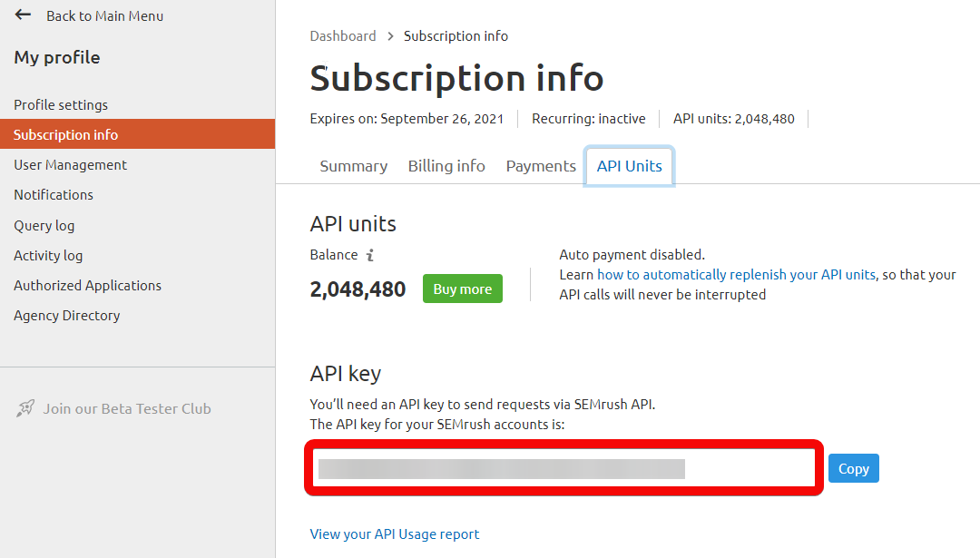Click the breadcrumb chevron separator
Image resolution: width=980 pixels, height=558 pixels.
click(x=390, y=36)
